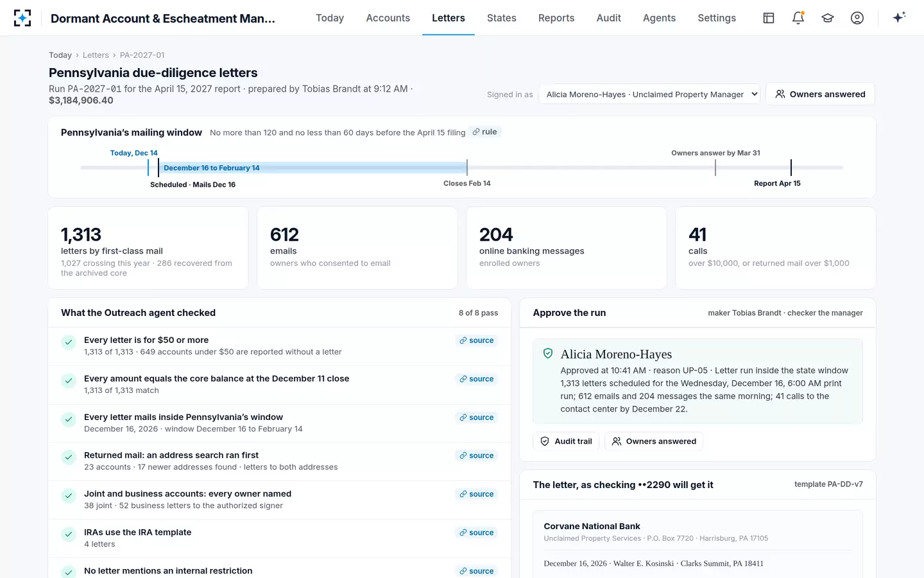Open source link for 'Every letter mails inside Pennsylvania's window'
Image resolution: width=924 pixels, height=578 pixels.
pos(477,417)
